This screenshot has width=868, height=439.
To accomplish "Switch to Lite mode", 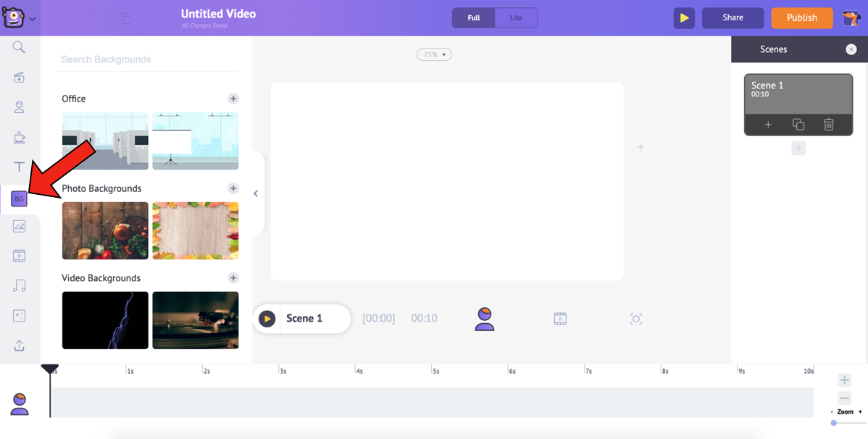I will tap(516, 17).
